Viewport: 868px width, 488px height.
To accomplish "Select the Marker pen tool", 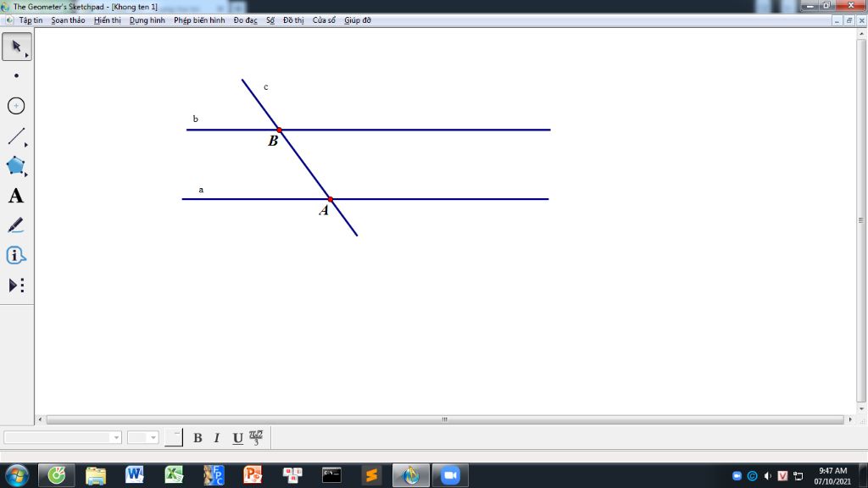I will coord(17,225).
